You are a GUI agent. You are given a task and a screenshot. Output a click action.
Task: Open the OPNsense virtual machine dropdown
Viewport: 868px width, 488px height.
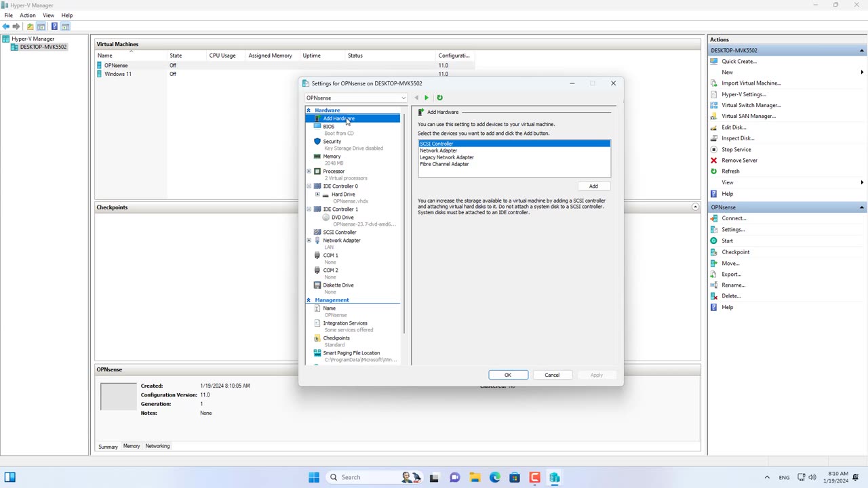[x=356, y=98]
